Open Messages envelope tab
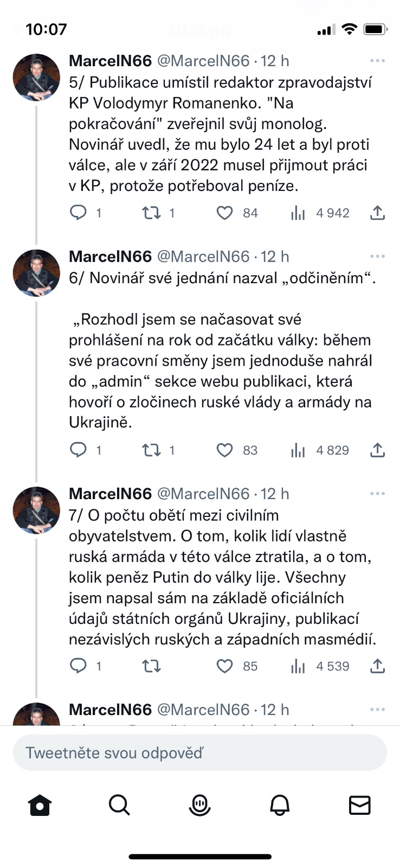 359,805
